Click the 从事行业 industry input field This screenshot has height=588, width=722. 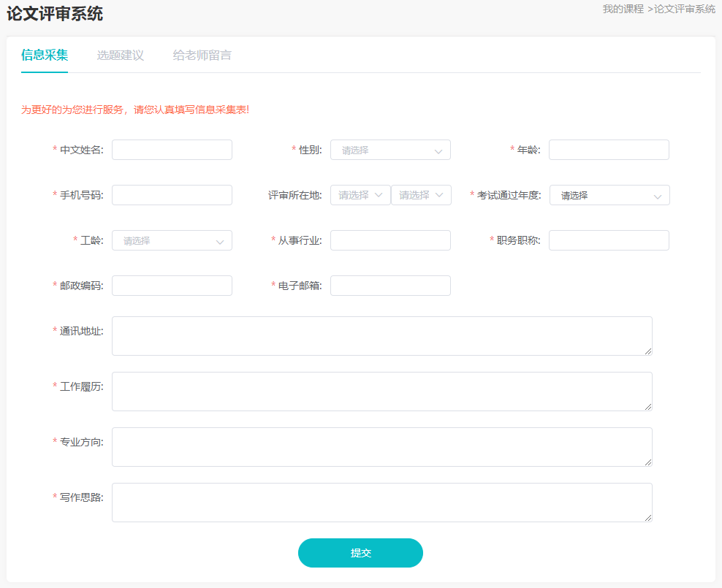390,240
